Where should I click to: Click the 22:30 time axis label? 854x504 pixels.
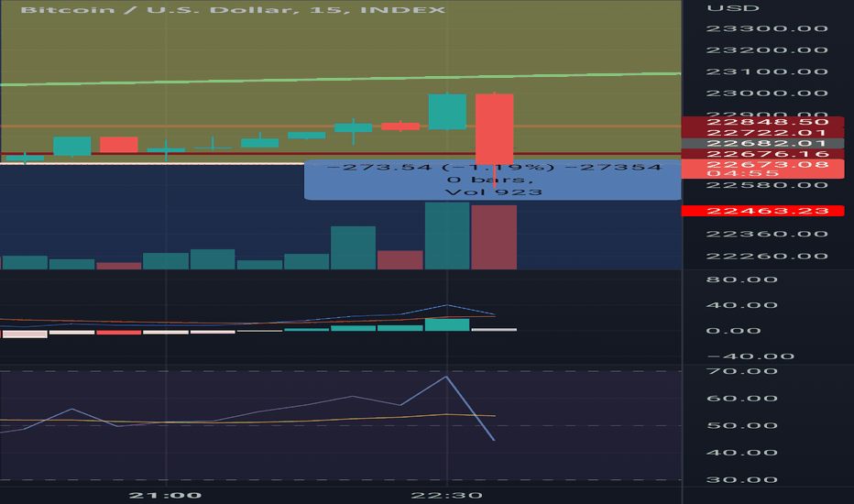click(446, 495)
